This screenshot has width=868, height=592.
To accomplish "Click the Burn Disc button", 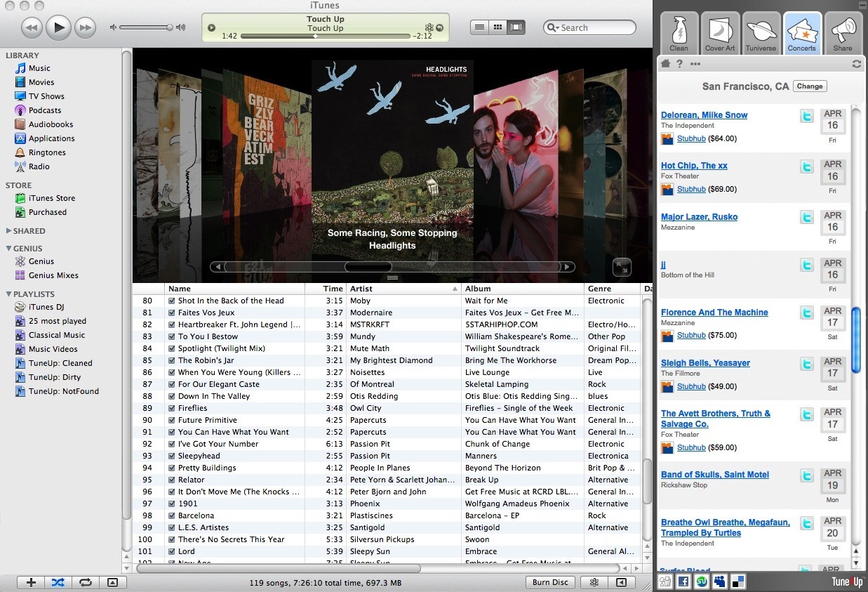I will (550, 582).
